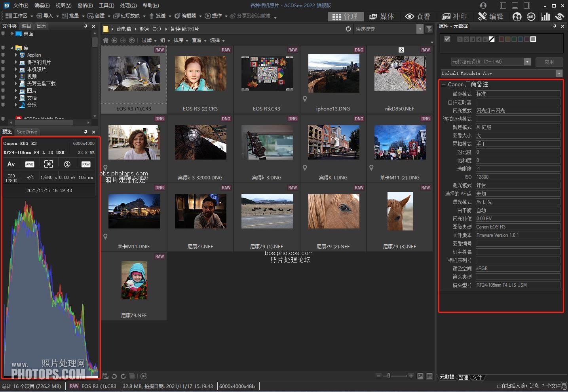
Task: Click the quick search filter funnel icon
Action: 429,29
